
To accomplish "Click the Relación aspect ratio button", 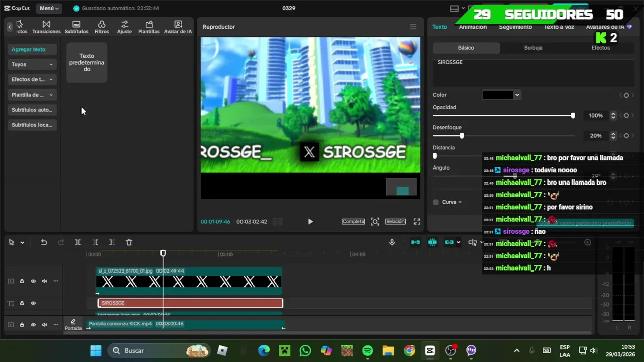I will 395,221.
